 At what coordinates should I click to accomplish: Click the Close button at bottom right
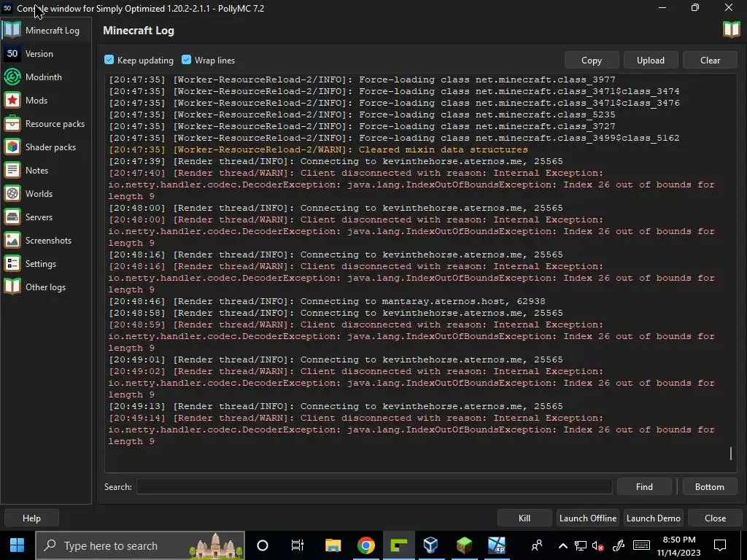715,518
